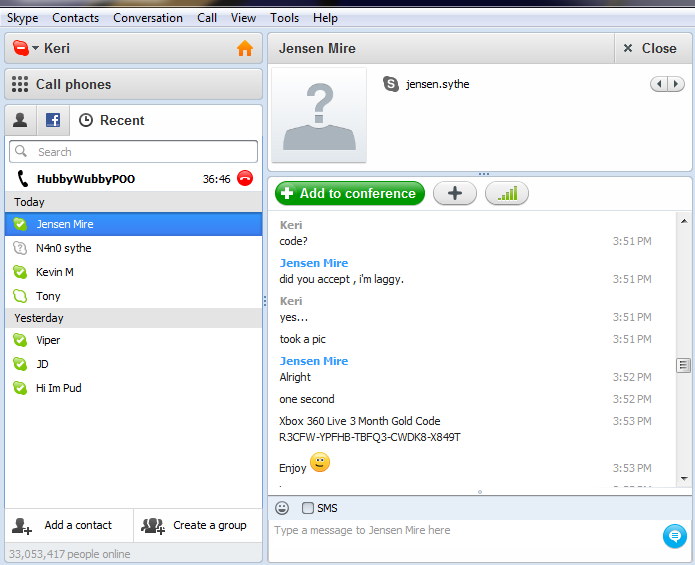Enable the SMS checkbox
The image size is (695, 565).
(308, 508)
